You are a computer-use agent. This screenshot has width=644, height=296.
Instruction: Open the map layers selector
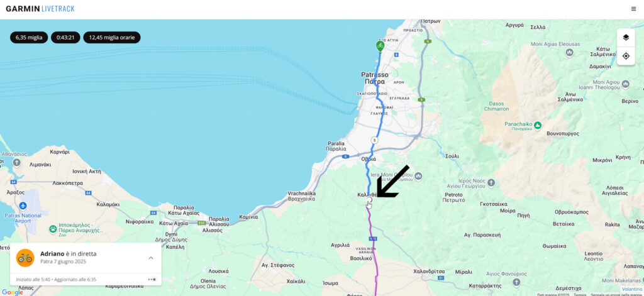(626, 37)
